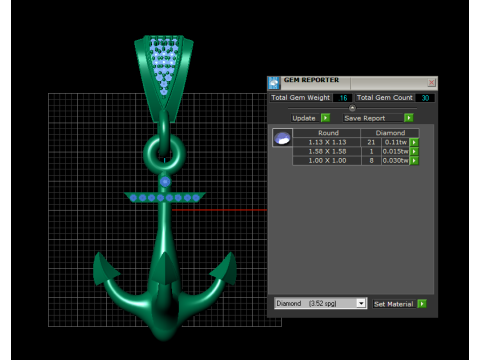Image resolution: width=480 pixels, height=360 pixels.
Task: Select the 1.58 X 1.58 size cell
Action: (x=327, y=151)
